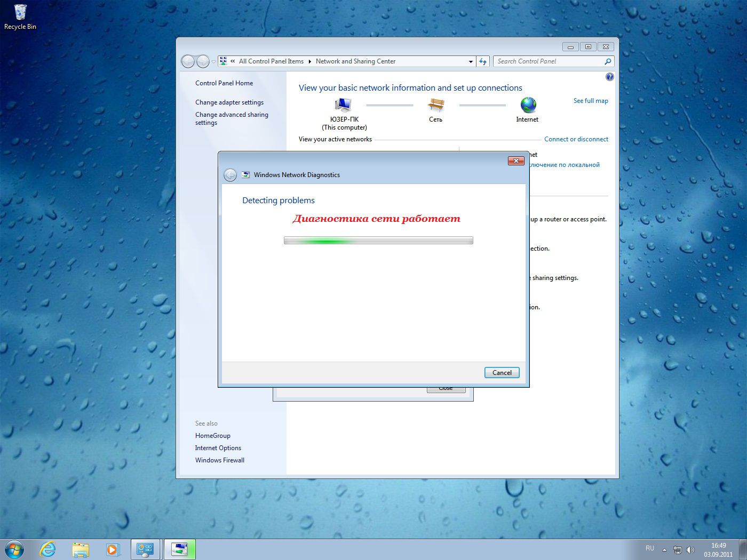Open Control Panel Home
Image resolution: width=747 pixels, height=560 pixels.
224,83
